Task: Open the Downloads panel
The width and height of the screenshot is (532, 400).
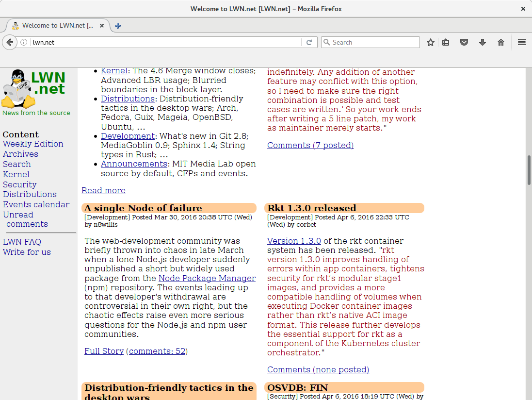Action: tap(483, 42)
